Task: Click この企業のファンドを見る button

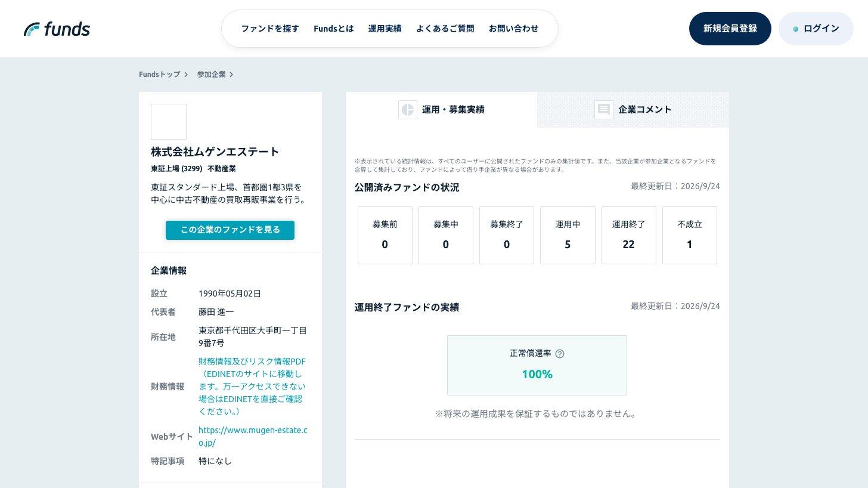Action: coord(230,230)
